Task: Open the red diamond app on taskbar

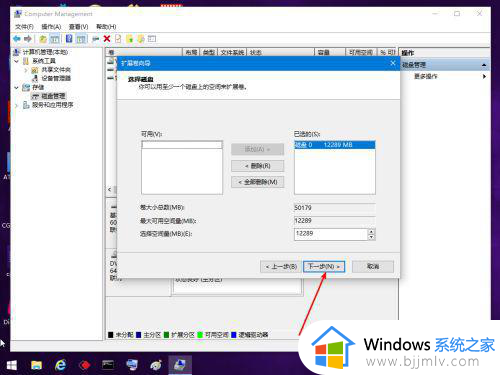Action: [85, 365]
